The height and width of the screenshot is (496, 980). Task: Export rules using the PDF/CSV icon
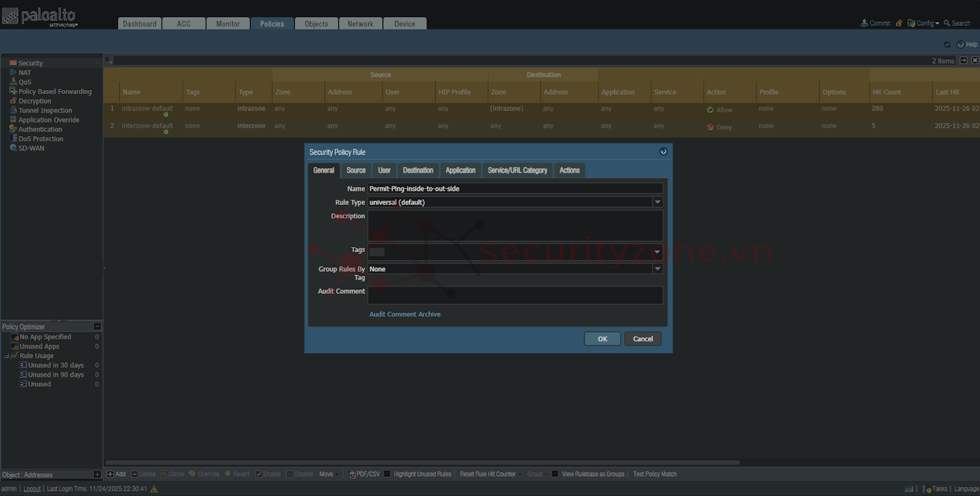(351, 474)
